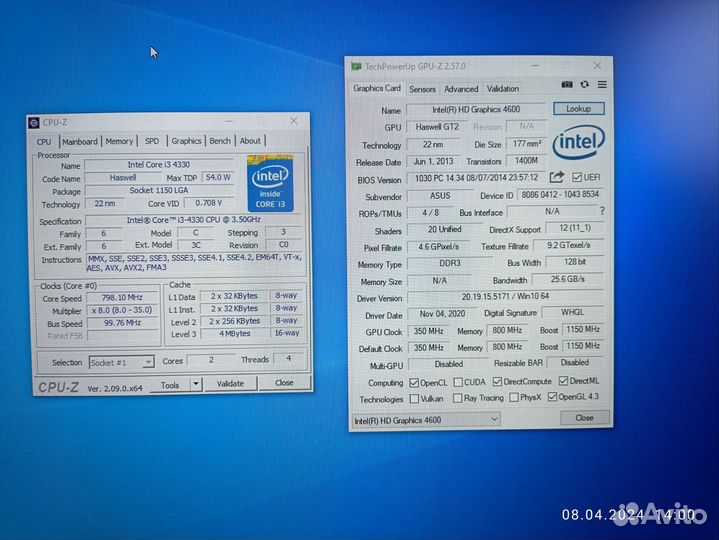
Task: Click the Tools button in CPU-Z
Action: [x=170, y=385]
